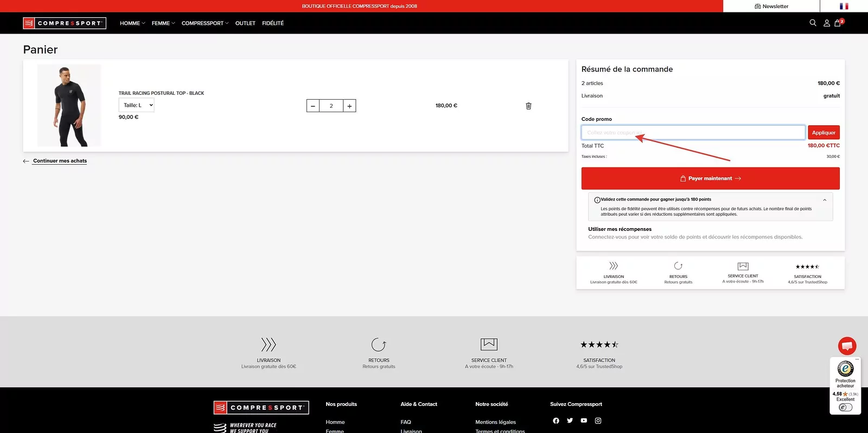Viewport: 868px width, 433px height.
Task: Open the footer FAQ link
Action: [x=406, y=422]
